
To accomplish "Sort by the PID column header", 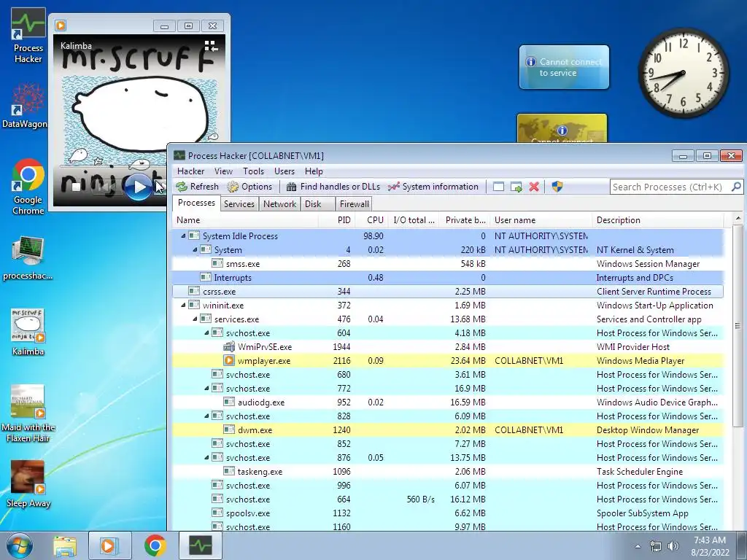I will (x=337, y=220).
